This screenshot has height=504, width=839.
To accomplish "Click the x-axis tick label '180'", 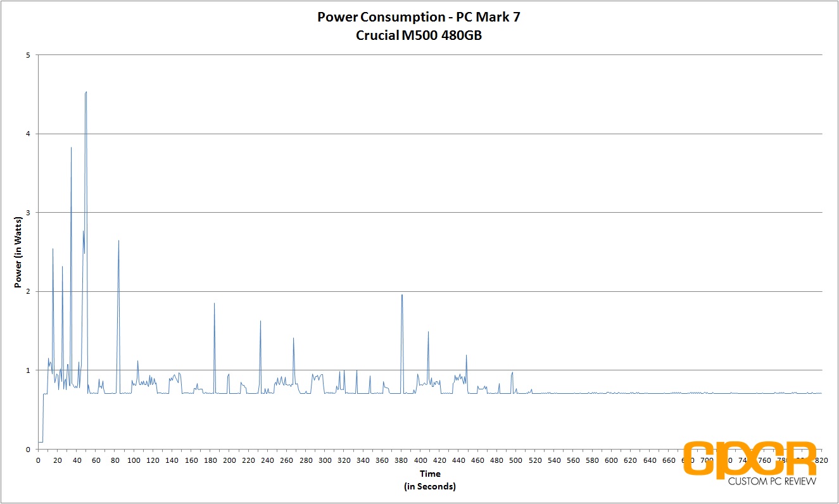I will (210, 460).
